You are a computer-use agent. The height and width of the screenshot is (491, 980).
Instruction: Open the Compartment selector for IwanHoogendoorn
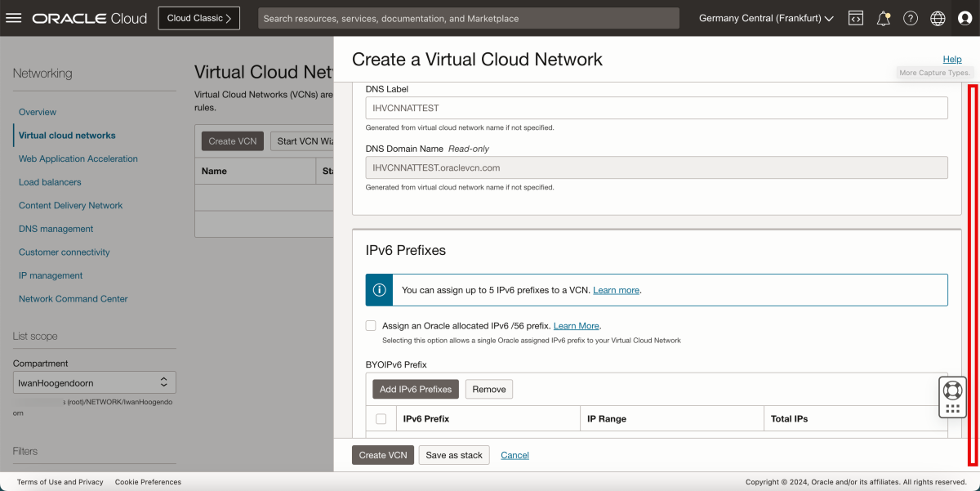[94, 382]
